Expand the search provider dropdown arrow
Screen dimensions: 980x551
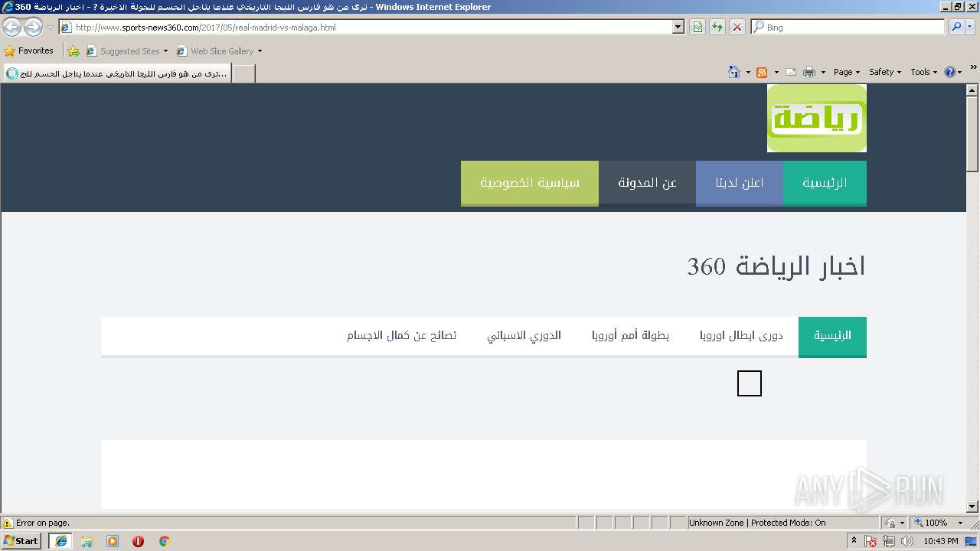click(972, 27)
